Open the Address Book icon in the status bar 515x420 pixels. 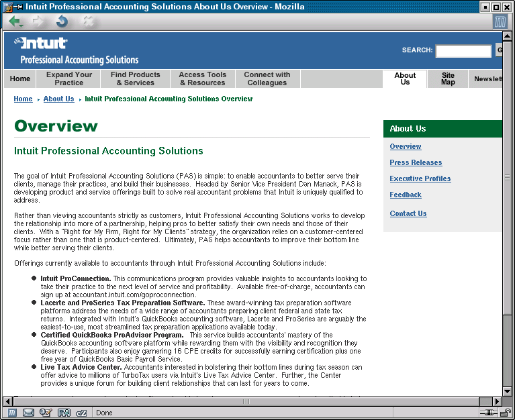pyautogui.click(x=64, y=413)
